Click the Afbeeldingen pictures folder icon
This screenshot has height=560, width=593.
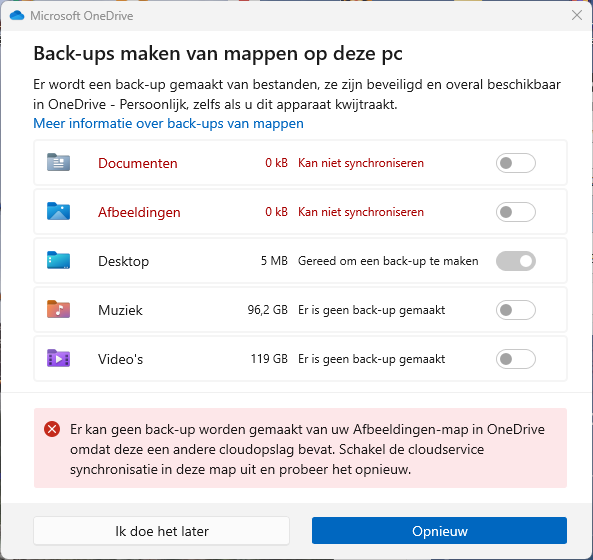coord(58,211)
